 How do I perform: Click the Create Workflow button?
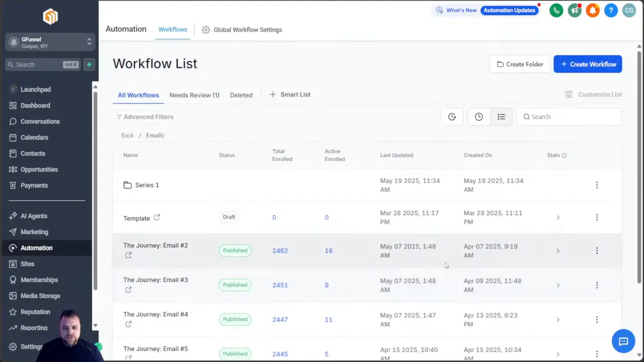click(588, 64)
